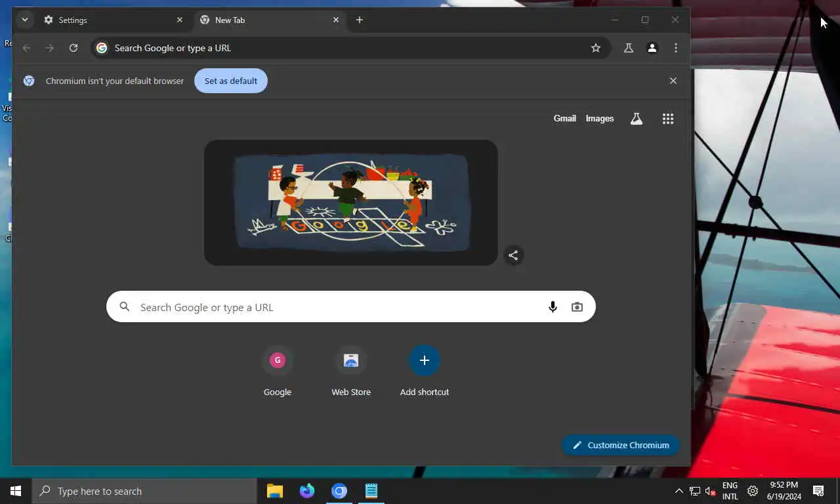The image size is (840, 504).
Task: Select the New Tab tab
Action: coord(270,20)
